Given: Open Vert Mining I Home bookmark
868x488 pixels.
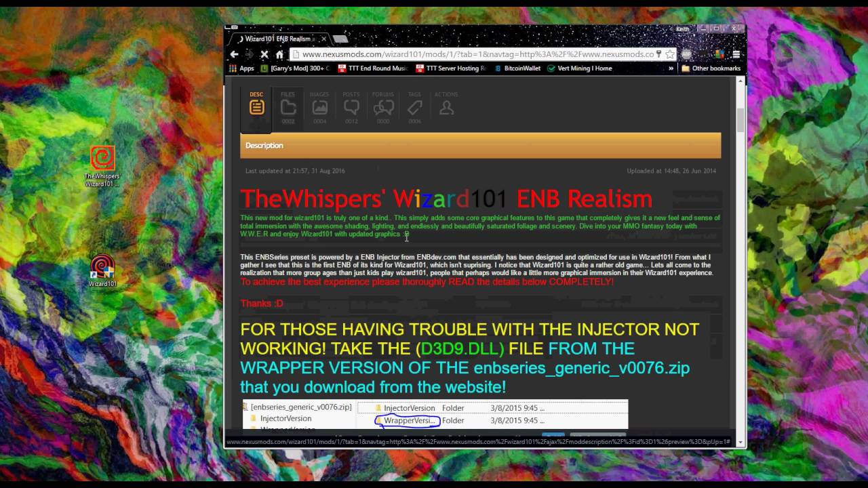Looking at the screenshot, I should point(580,68).
